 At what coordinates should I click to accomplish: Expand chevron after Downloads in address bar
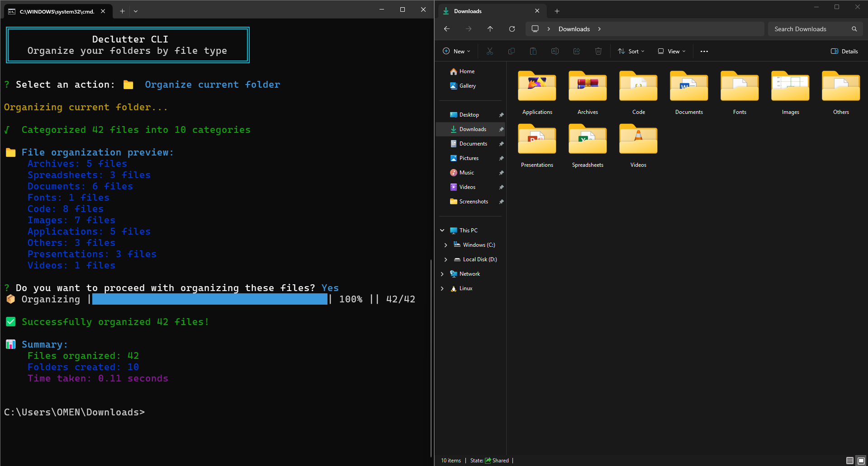[600, 29]
